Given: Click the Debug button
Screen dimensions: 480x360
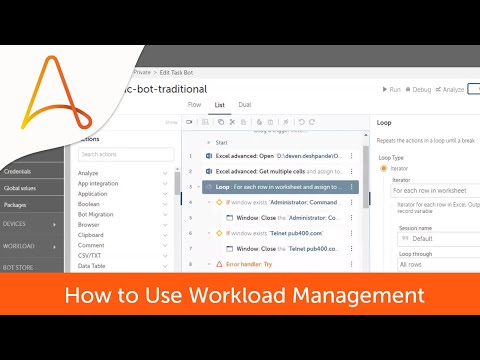Looking at the screenshot, I should point(418,89).
